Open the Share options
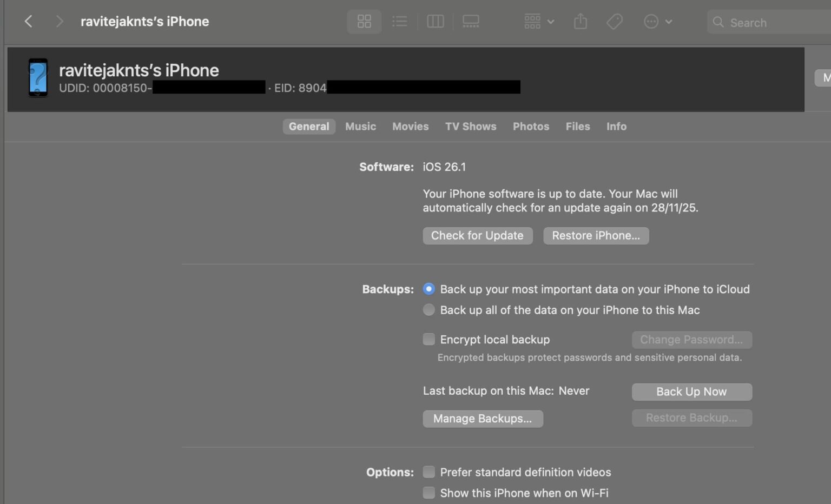The height and width of the screenshot is (504, 831). (580, 21)
